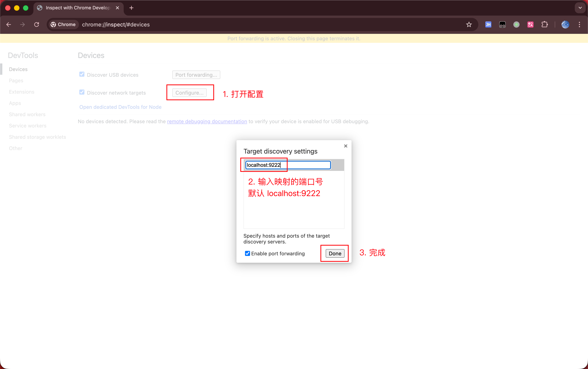Click the localhost:9222 input field
The width and height of the screenshot is (588, 369).
[288, 165]
